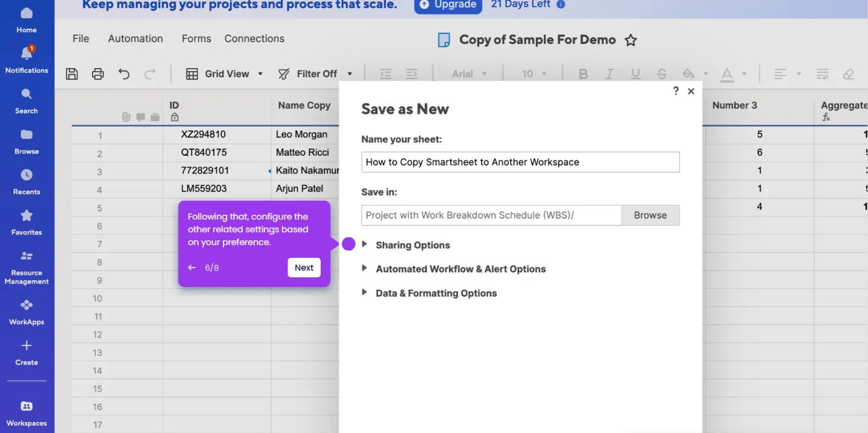Viewport: 868px width, 433px height.
Task: Open Search in the sidebar
Action: 26,101
